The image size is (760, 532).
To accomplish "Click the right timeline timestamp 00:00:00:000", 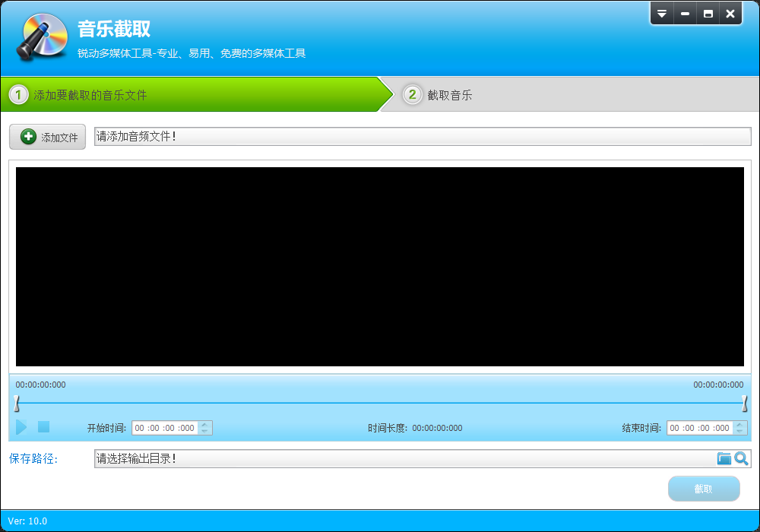I will (x=718, y=385).
